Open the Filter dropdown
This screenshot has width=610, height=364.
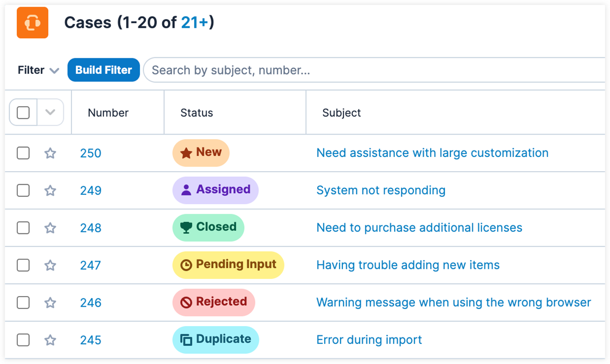tap(39, 70)
